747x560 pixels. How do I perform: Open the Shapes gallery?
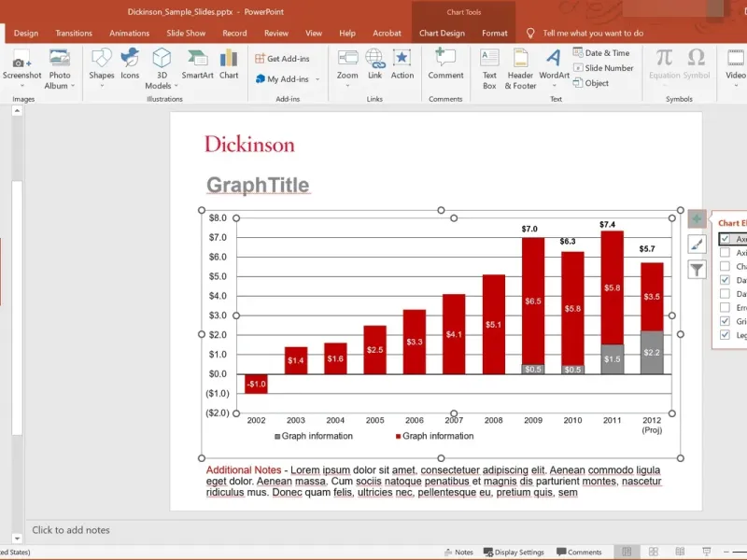102,69
